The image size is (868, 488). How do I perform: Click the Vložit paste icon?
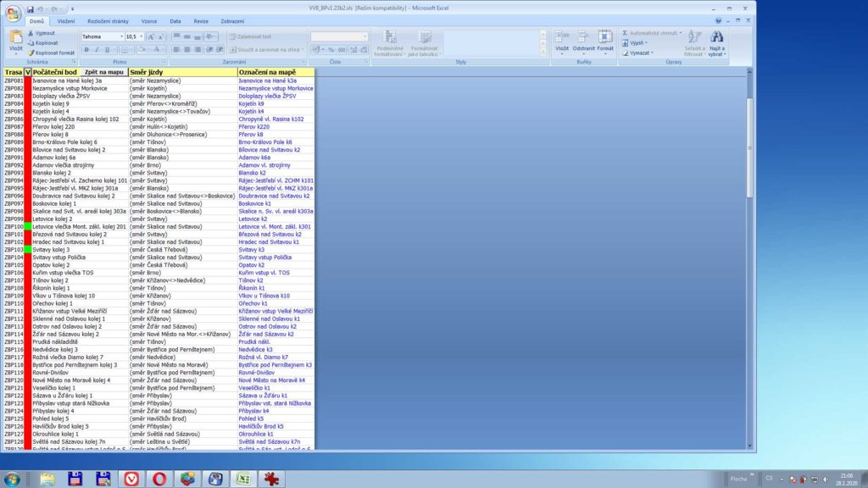(x=16, y=39)
